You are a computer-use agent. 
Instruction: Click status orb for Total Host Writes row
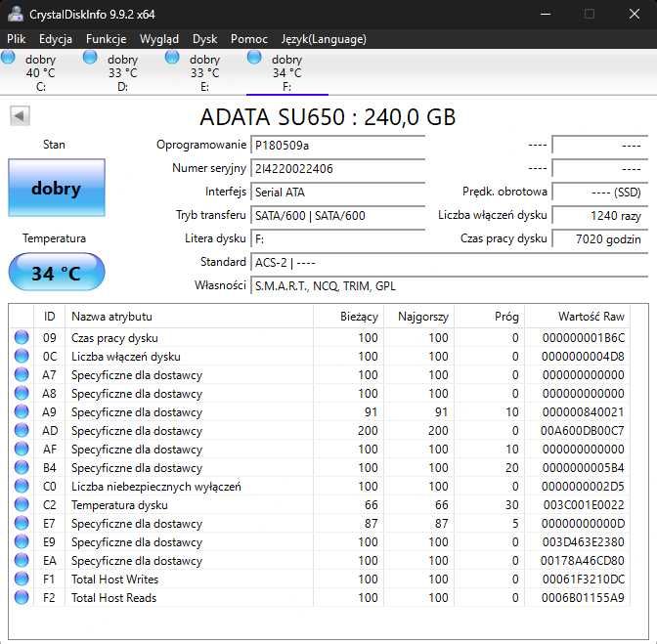point(22,579)
